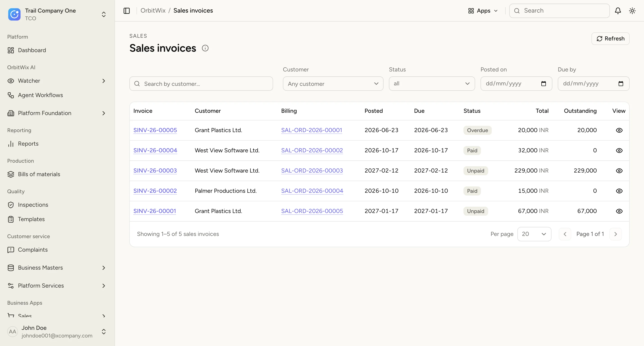Expand Platform Services section
Image resolution: width=644 pixels, height=346 pixels.
pos(104,286)
